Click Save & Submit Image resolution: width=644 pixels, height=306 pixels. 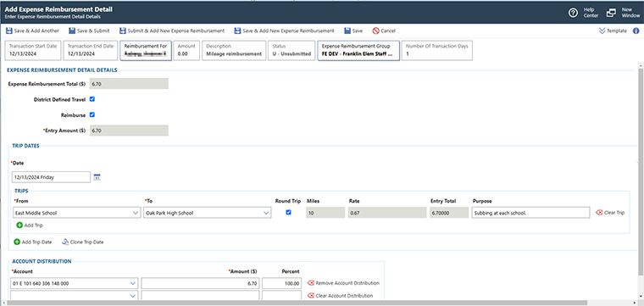[89, 31]
